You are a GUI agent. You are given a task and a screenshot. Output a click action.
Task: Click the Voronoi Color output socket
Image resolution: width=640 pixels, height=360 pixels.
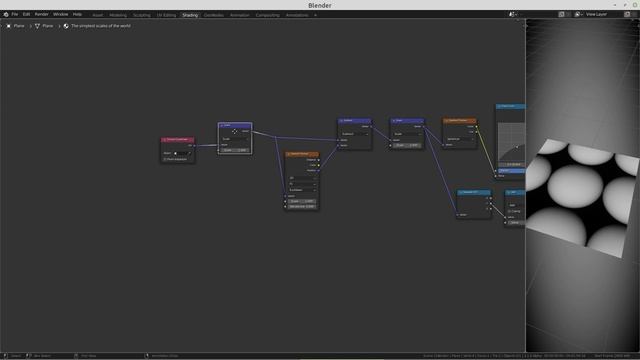click(319, 165)
